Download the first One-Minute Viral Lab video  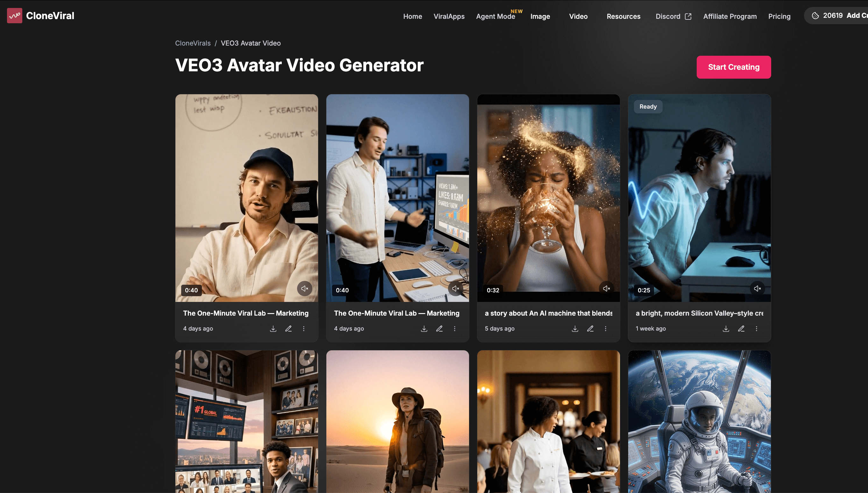click(x=273, y=329)
